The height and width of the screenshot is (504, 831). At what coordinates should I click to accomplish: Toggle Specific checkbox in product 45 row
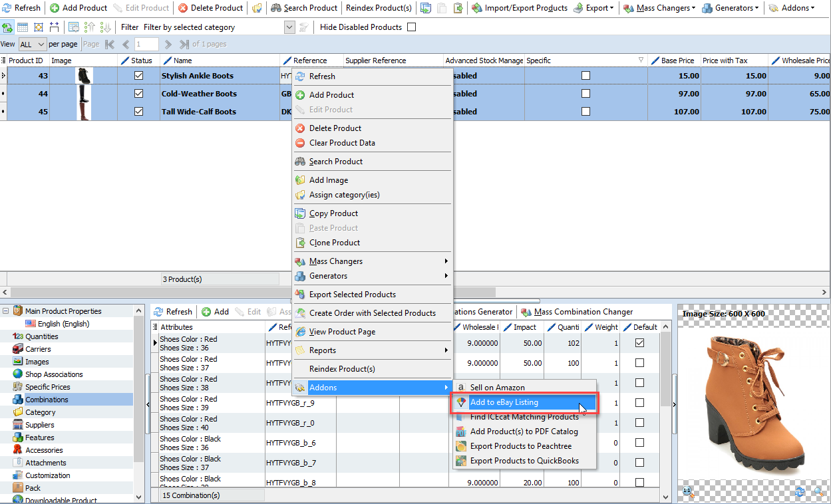pos(585,112)
